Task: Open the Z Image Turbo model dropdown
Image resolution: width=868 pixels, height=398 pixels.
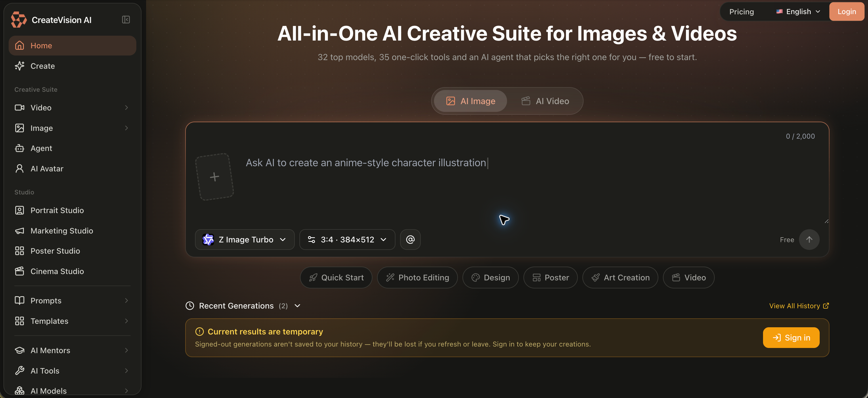Action: coord(245,239)
